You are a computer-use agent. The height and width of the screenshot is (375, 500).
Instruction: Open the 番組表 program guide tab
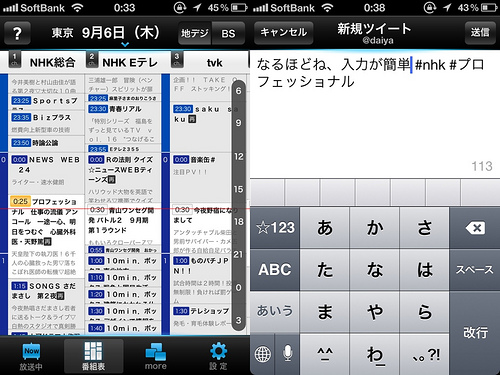pos(94,356)
